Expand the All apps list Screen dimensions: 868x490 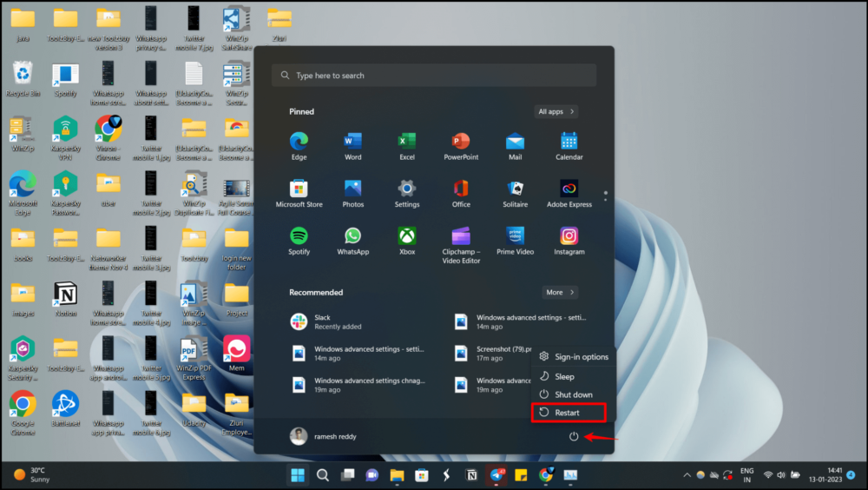pos(556,111)
